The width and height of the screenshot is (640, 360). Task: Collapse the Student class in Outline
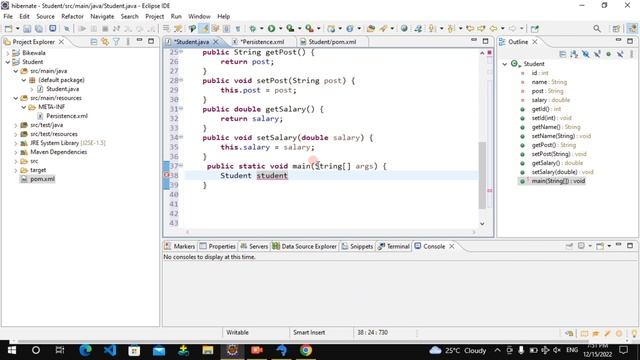pyautogui.click(x=504, y=64)
